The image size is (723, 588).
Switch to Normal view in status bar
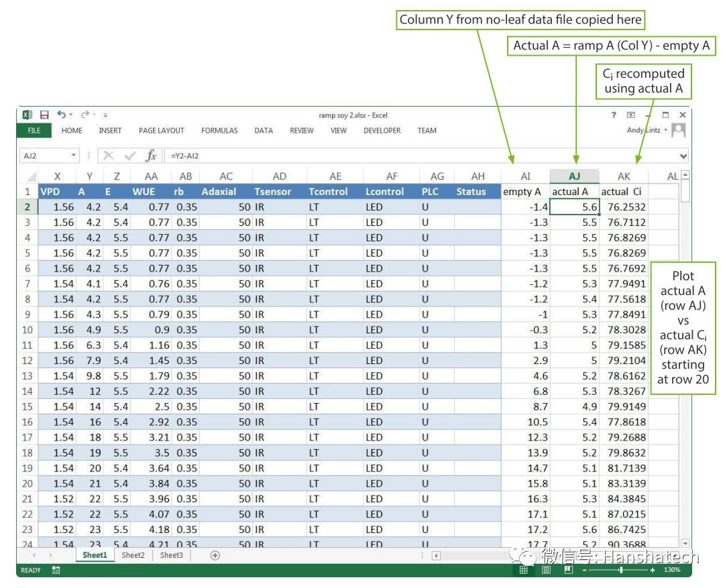[x=524, y=571]
